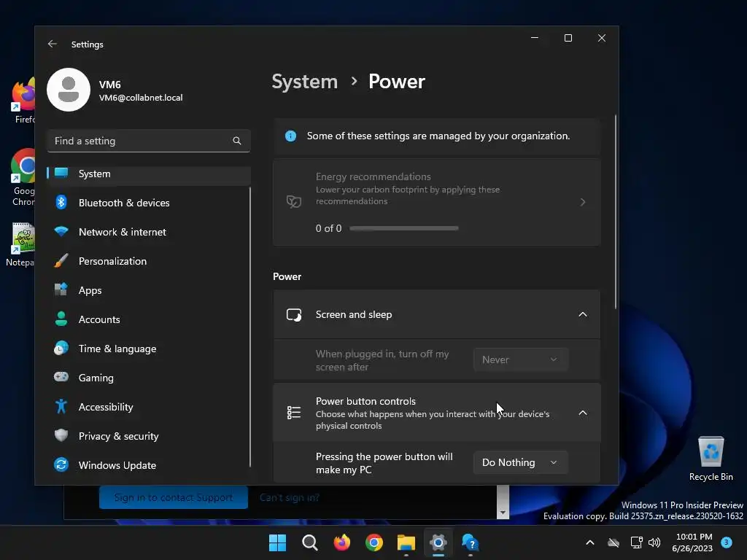Open Get Help app on the taskbar
The height and width of the screenshot is (560, 747).
(x=471, y=542)
